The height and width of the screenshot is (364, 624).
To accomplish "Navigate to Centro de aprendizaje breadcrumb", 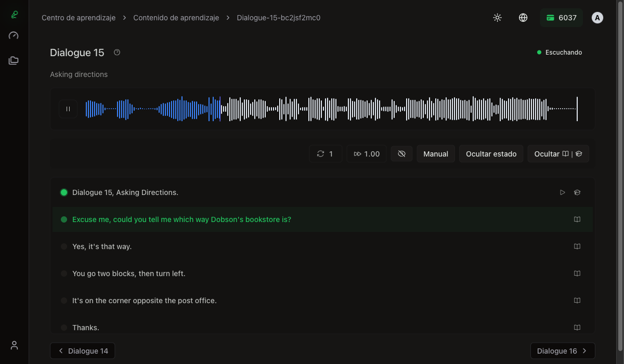I will (79, 18).
